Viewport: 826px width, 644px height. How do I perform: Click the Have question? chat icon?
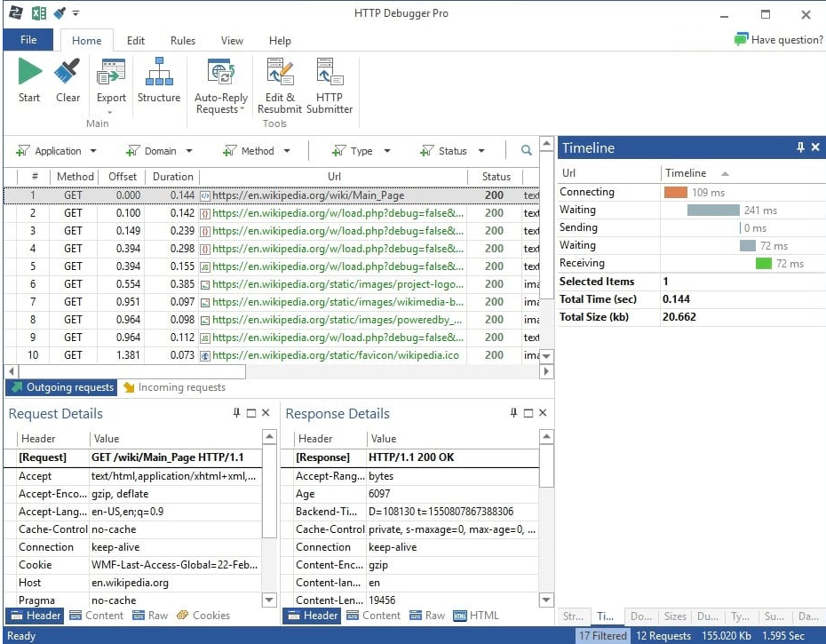click(x=741, y=40)
